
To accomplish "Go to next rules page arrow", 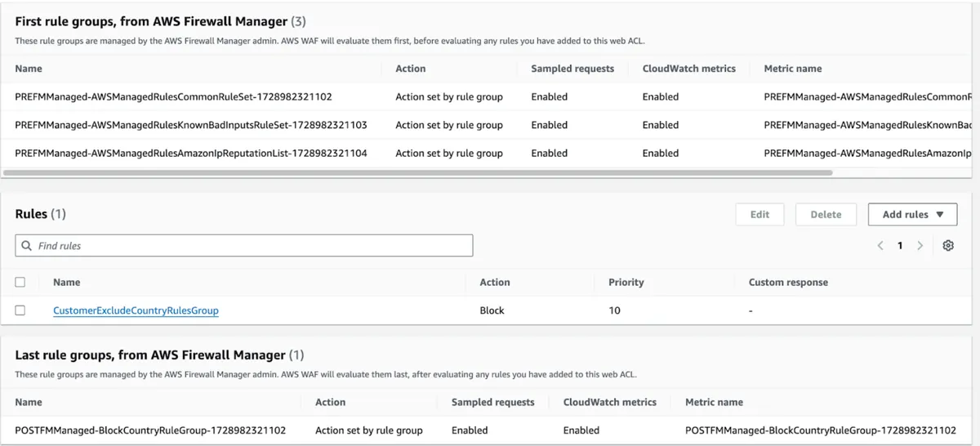I will [920, 246].
